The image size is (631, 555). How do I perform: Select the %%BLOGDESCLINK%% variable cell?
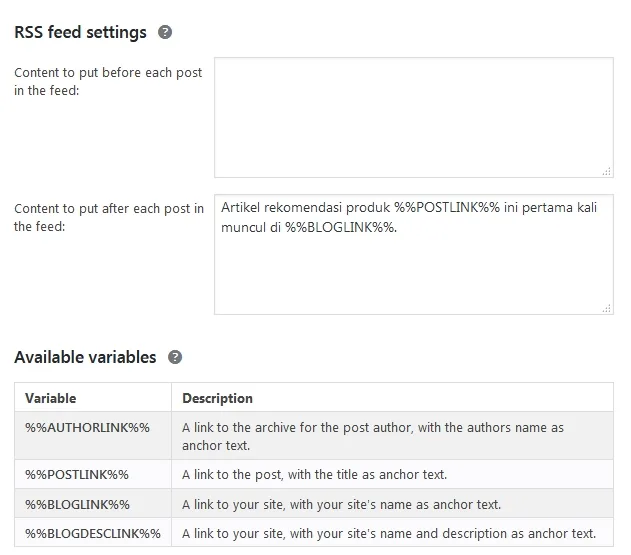pos(93,533)
